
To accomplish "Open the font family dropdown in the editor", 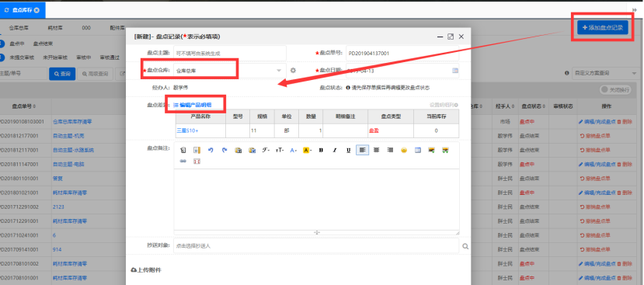I will click(266, 151).
